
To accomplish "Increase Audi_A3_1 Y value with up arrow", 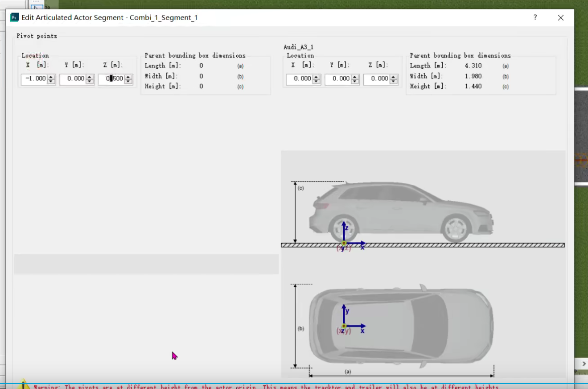I will tap(355, 77).
